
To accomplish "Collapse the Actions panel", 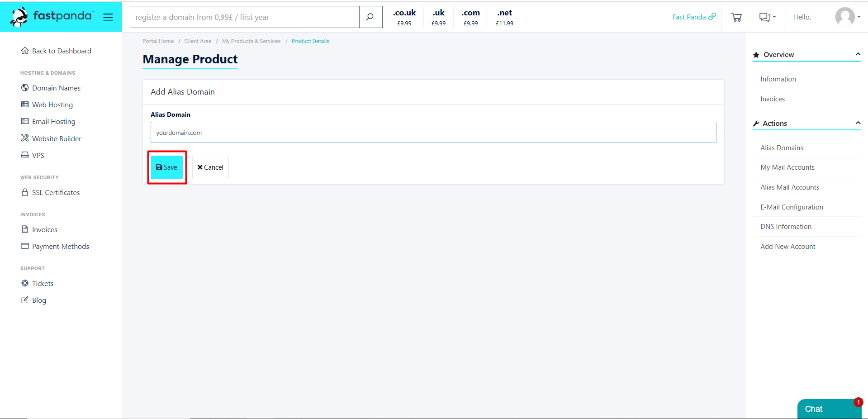I will (x=858, y=123).
